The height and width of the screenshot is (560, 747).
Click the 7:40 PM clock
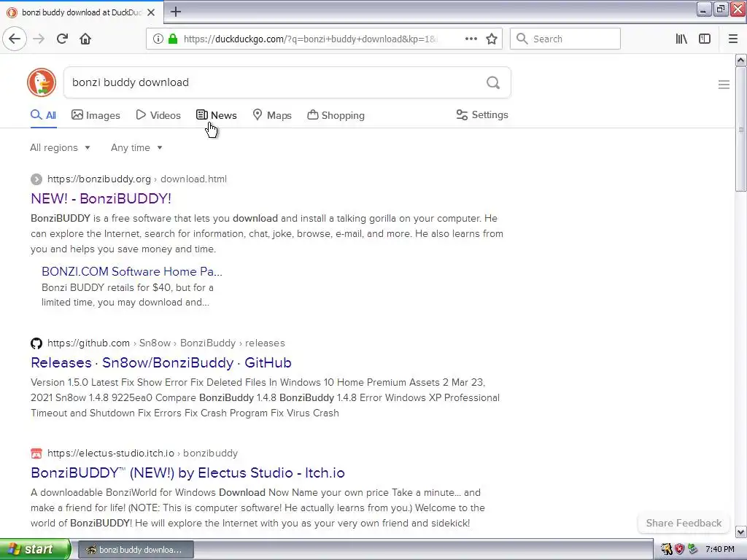pos(720,550)
